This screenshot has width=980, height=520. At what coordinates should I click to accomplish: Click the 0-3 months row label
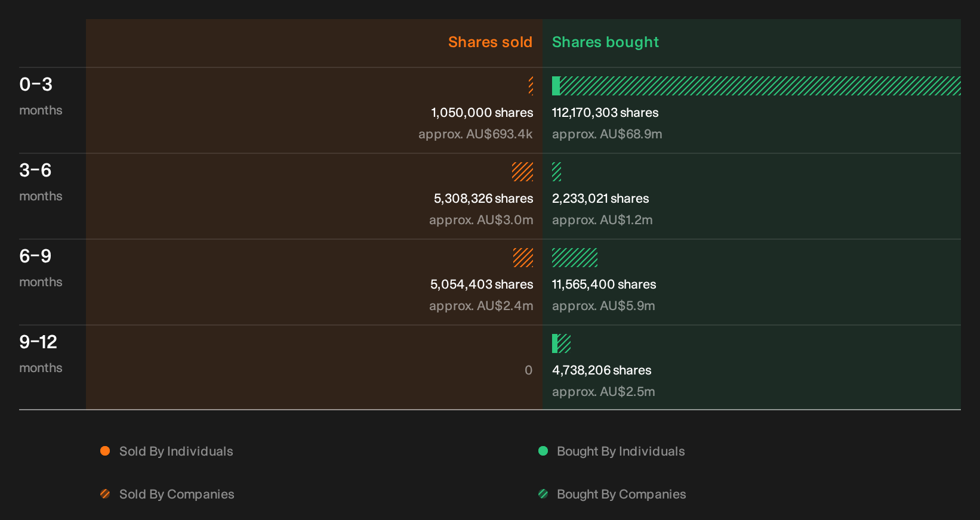point(41,96)
